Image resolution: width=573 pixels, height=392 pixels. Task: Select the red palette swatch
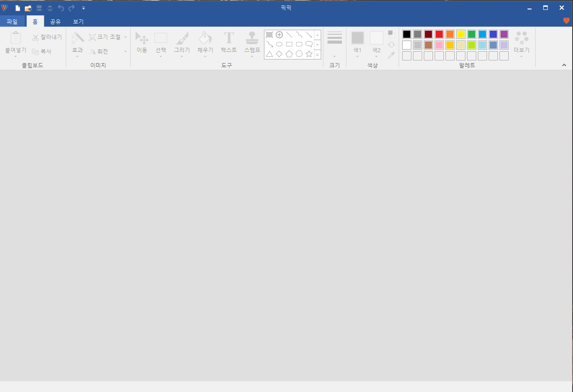(x=439, y=34)
